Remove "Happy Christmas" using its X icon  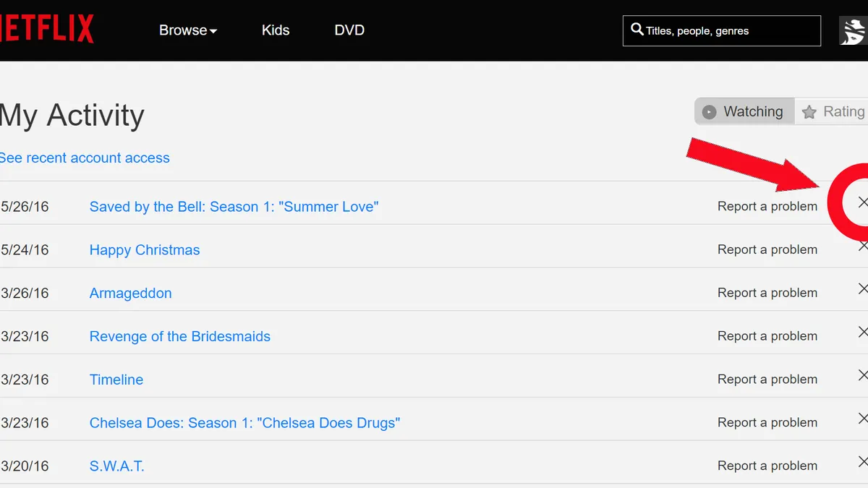[x=865, y=247]
